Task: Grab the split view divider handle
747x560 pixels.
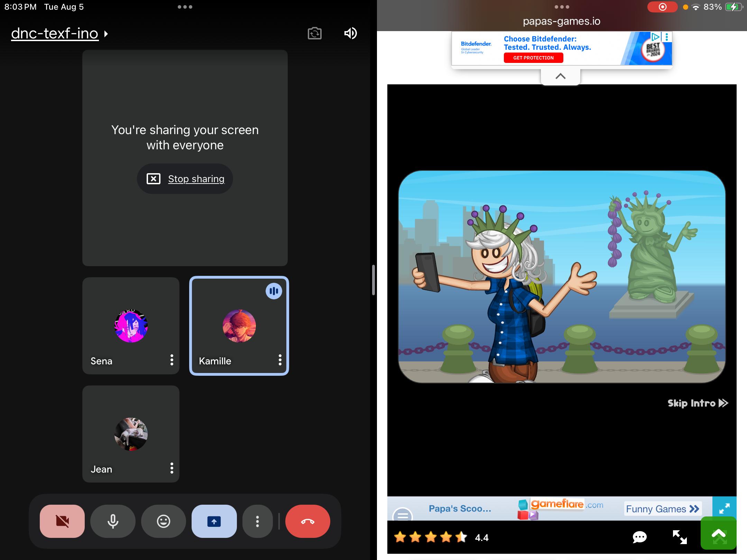Action: [373, 280]
